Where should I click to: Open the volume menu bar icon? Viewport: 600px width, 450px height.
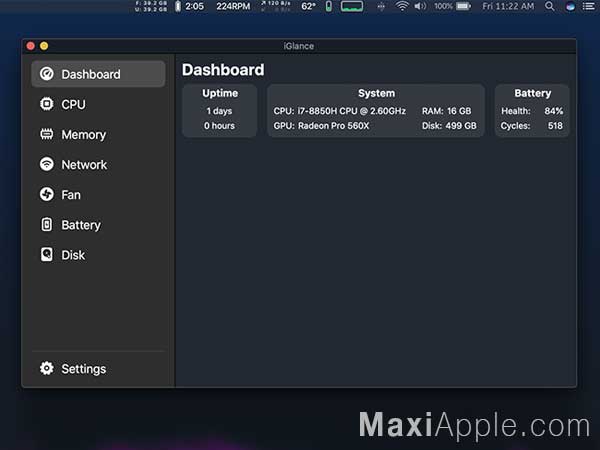420,6
